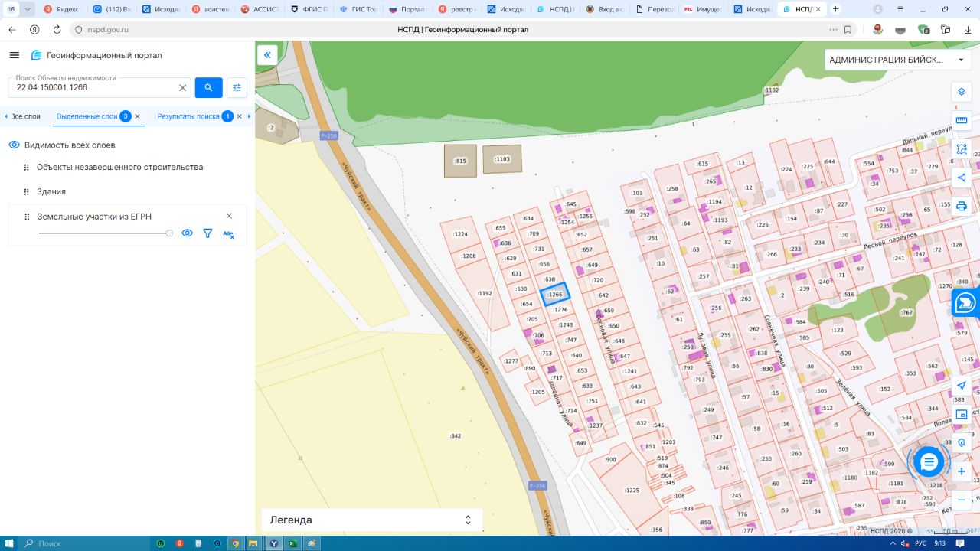This screenshot has width=980, height=551.
Task: Click the Yandex home button in toolbar
Action: tap(34, 30)
